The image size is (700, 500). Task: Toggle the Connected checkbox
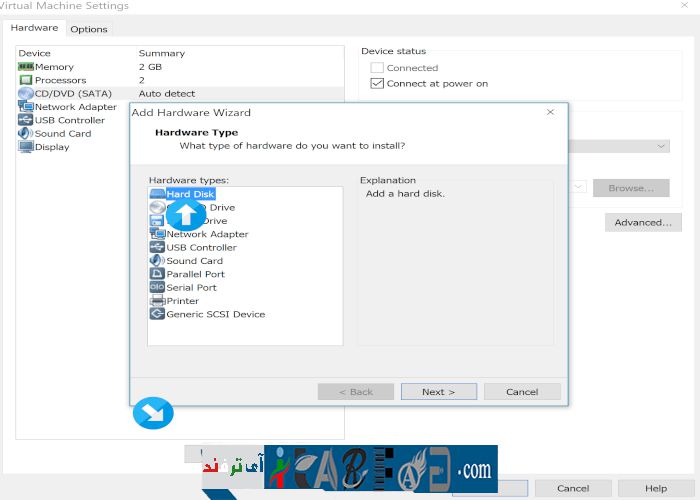coord(377,68)
